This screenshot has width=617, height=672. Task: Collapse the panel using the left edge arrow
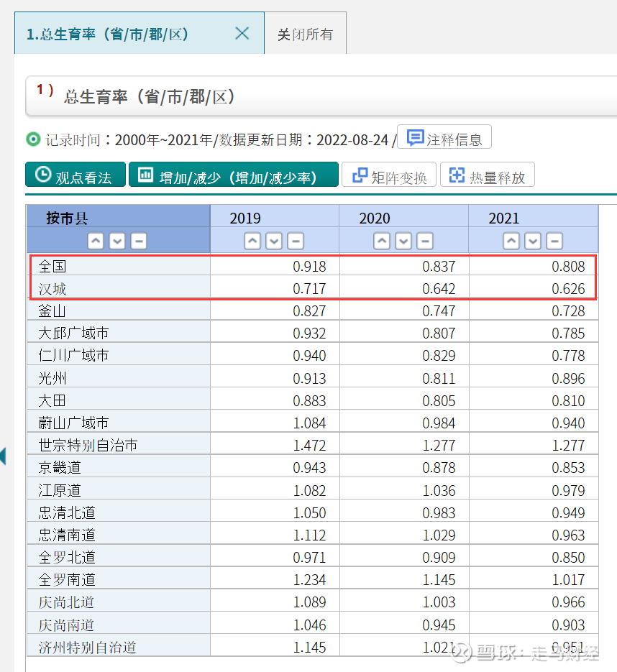[5, 456]
